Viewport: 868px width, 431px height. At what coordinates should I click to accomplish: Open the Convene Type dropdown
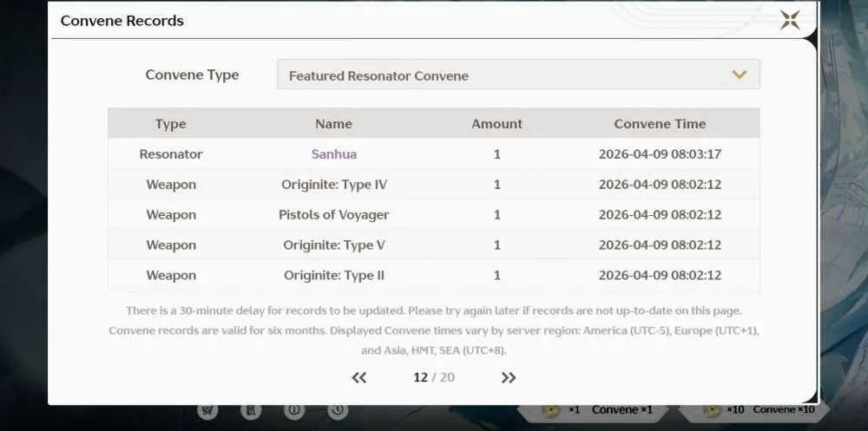pyautogui.click(x=518, y=75)
